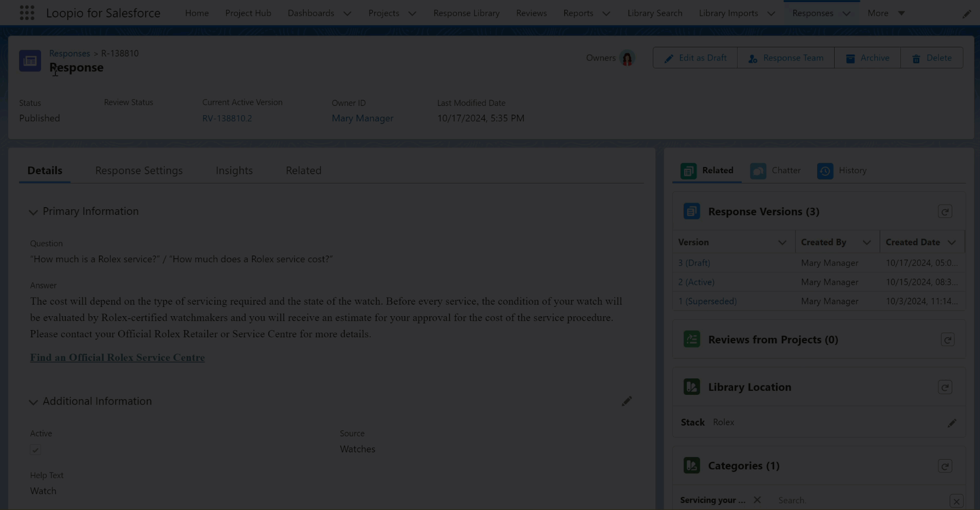Image resolution: width=980 pixels, height=510 pixels.
Task: Clear the category search box
Action: [x=956, y=501]
